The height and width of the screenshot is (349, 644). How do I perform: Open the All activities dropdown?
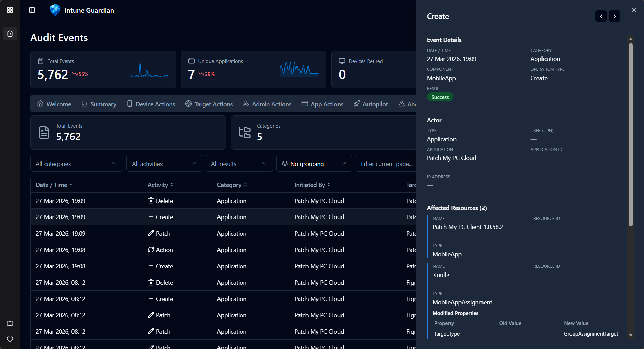[164, 164]
